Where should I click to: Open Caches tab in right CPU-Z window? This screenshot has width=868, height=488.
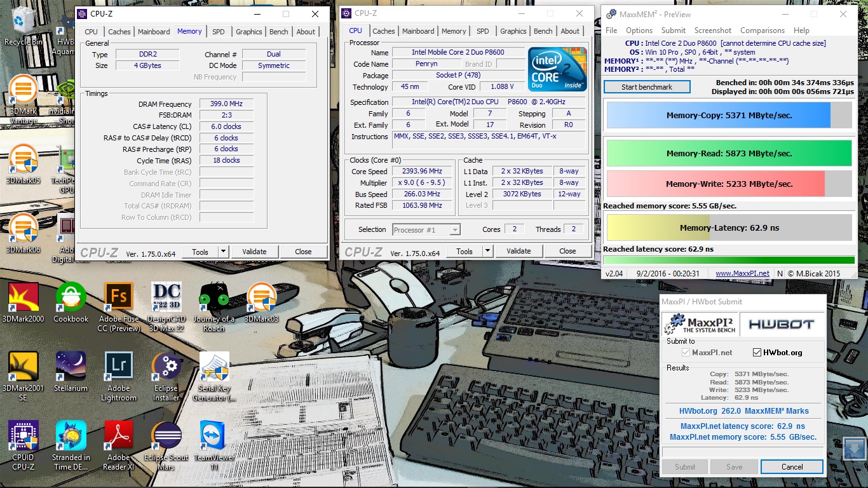[383, 31]
